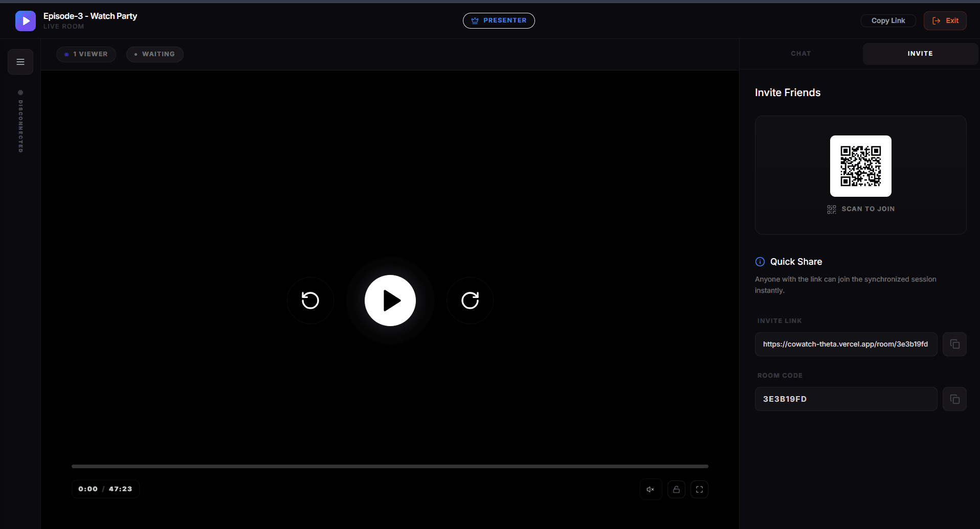This screenshot has width=980, height=529.
Task: Rewind with the skip-back circular arrow
Action: pos(310,301)
